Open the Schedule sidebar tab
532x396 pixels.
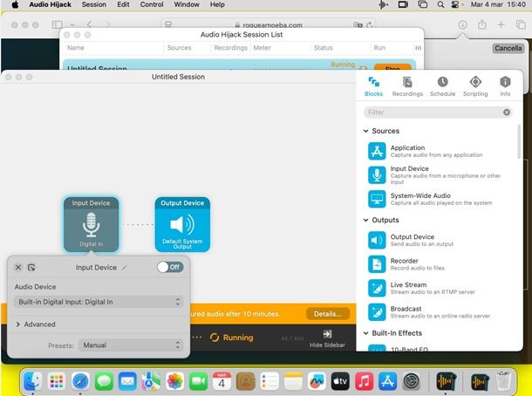pyautogui.click(x=442, y=86)
